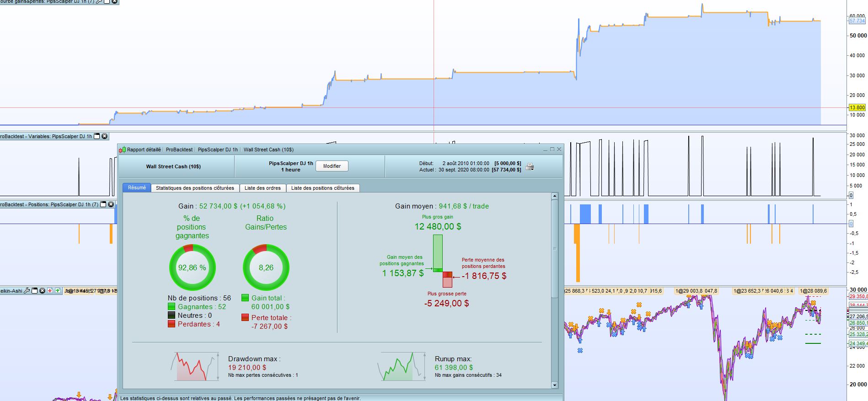Screen dimensions: 868x401
Task: Click the red Perdantes legend swatch
Action: 171,324
